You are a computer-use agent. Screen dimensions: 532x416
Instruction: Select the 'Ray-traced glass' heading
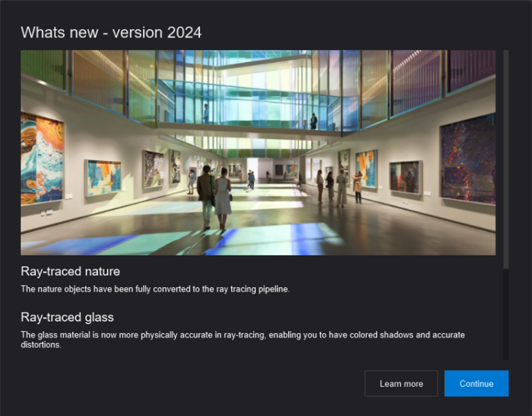pos(67,317)
